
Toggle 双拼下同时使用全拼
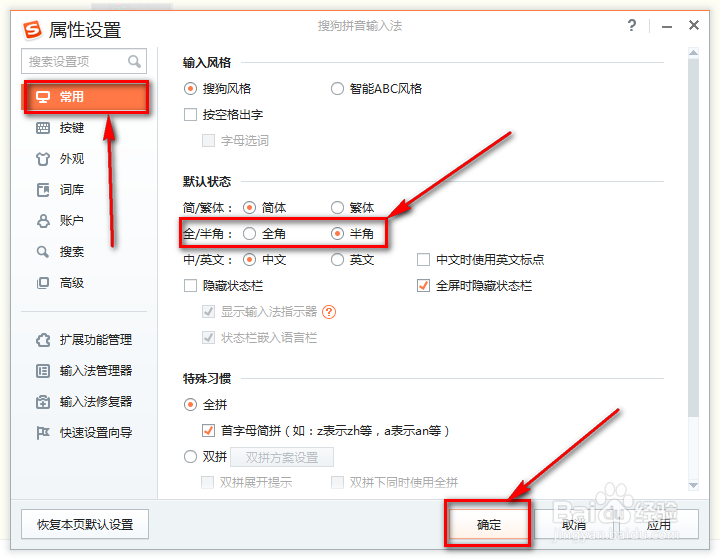[x=338, y=482]
